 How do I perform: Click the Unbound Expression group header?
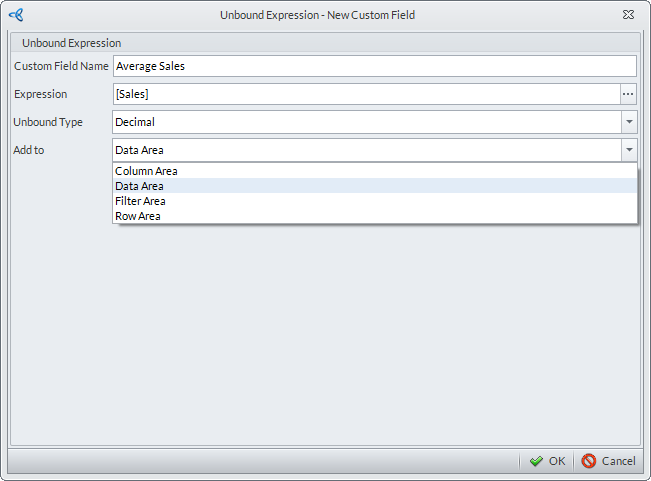[72, 43]
